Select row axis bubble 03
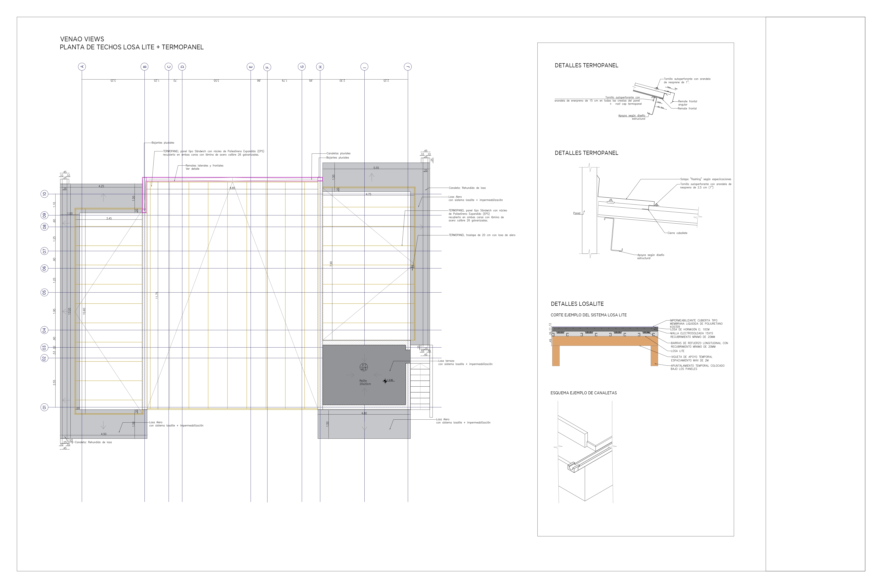882x588 pixels. 44,348
